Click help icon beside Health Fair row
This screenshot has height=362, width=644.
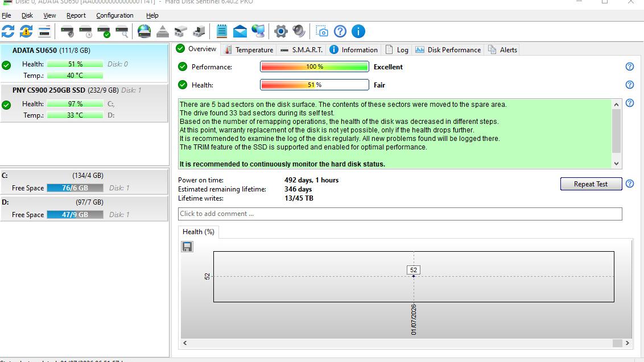point(630,85)
